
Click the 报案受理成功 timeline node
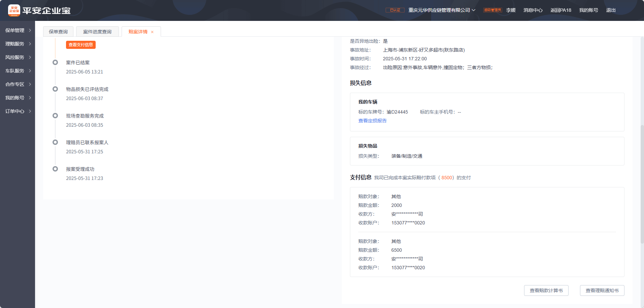[55, 169]
